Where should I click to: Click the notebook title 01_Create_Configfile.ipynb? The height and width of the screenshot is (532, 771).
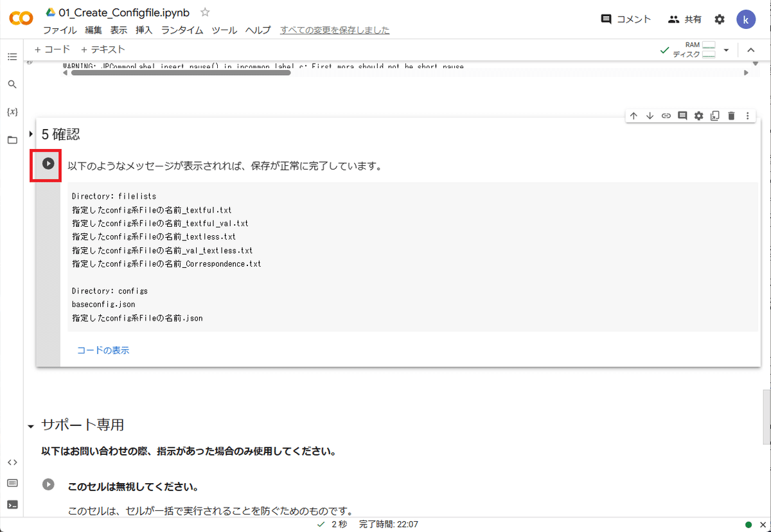click(x=124, y=12)
